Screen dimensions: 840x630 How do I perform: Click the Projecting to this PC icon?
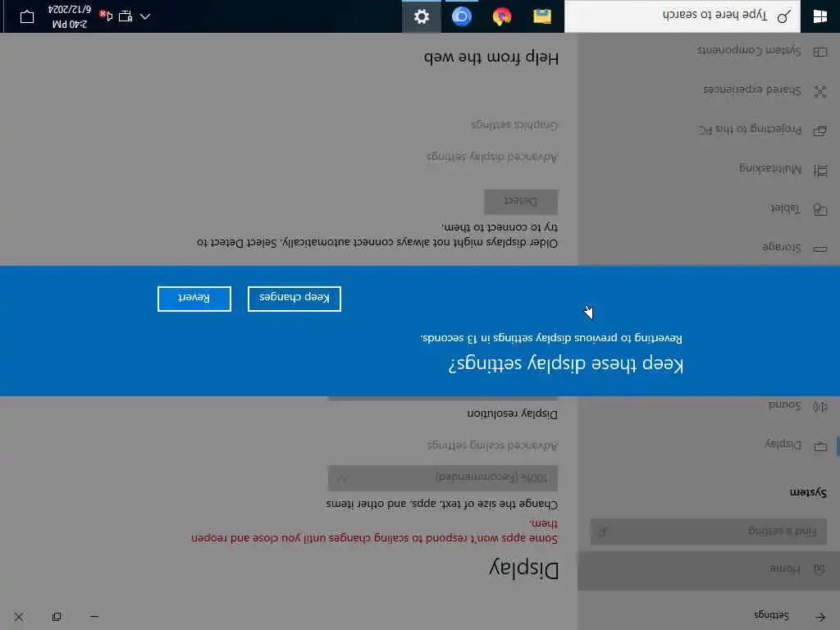820,131
